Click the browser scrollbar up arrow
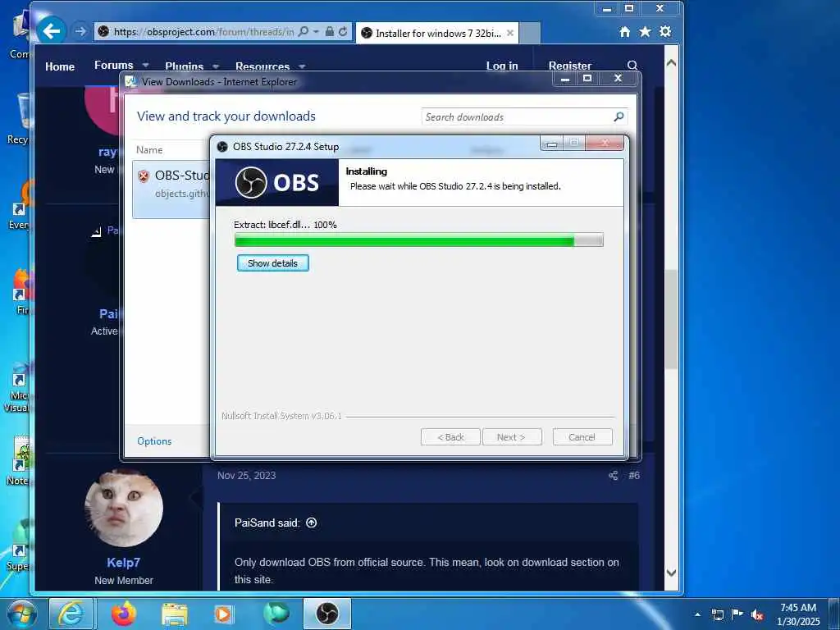Viewport: 840px width, 630px height. click(671, 62)
